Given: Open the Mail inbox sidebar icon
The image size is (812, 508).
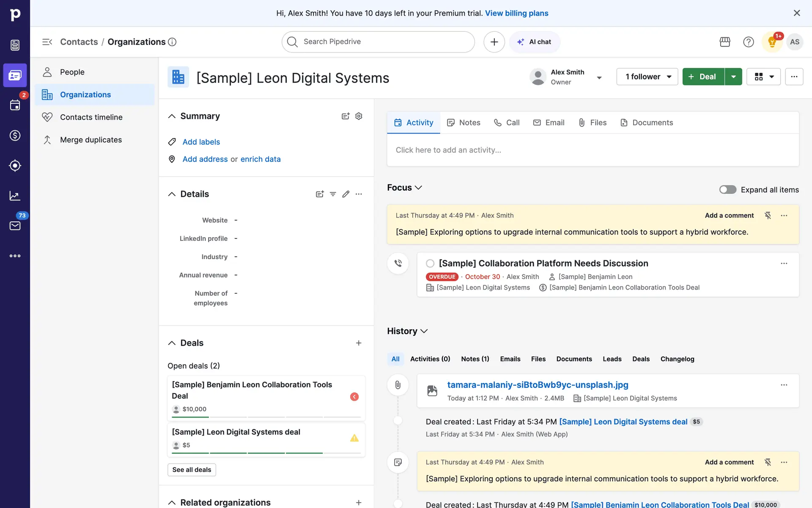Looking at the screenshot, I should point(15,226).
